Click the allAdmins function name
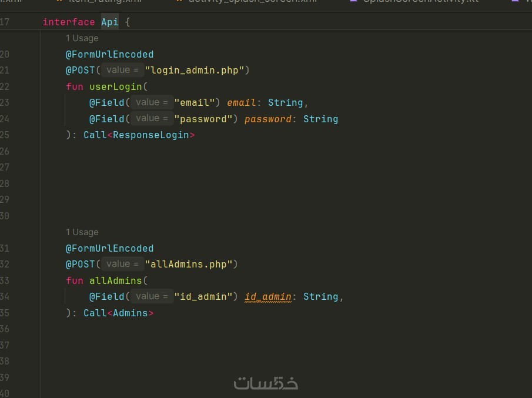This screenshot has width=532, height=398. click(115, 281)
